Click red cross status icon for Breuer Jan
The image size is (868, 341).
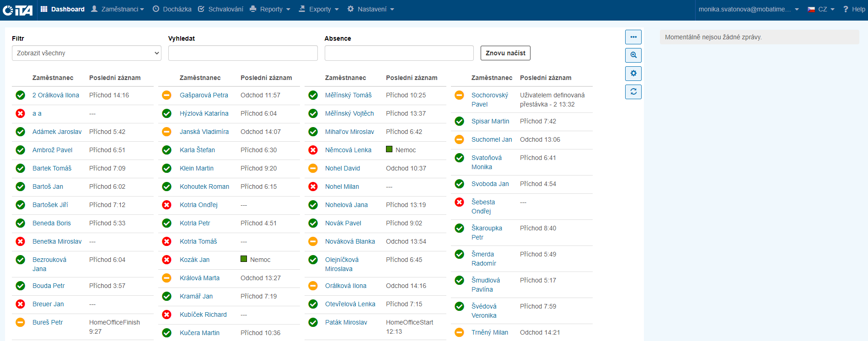pyautogui.click(x=21, y=304)
